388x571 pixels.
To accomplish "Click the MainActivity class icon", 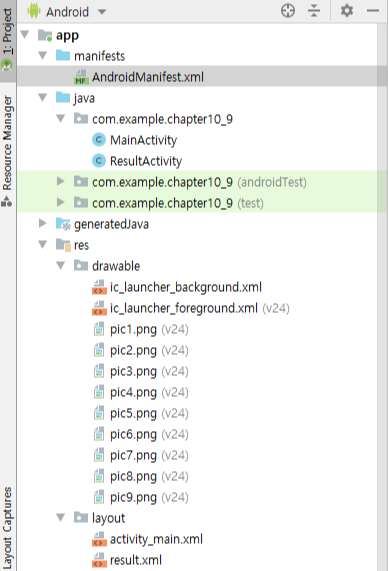I will pos(99,140).
